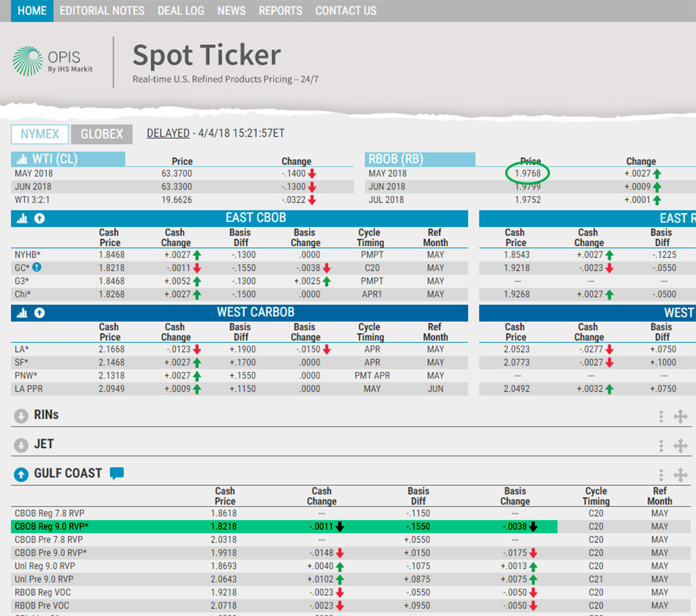The height and width of the screenshot is (616, 696).
Task: Select the highlighted CBOB Reg 9.0 RVP* row
Action: tap(284, 526)
